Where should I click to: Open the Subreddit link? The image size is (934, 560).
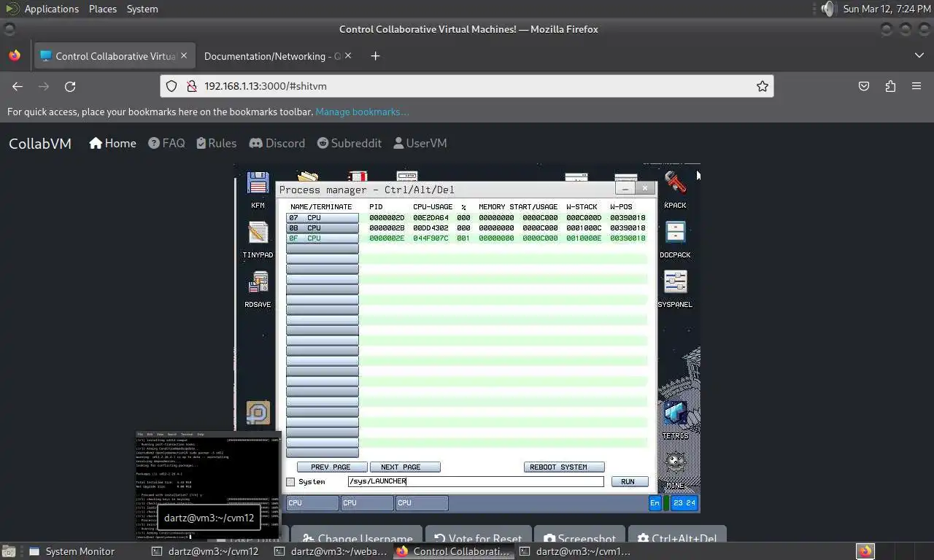(x=350, y=143)
